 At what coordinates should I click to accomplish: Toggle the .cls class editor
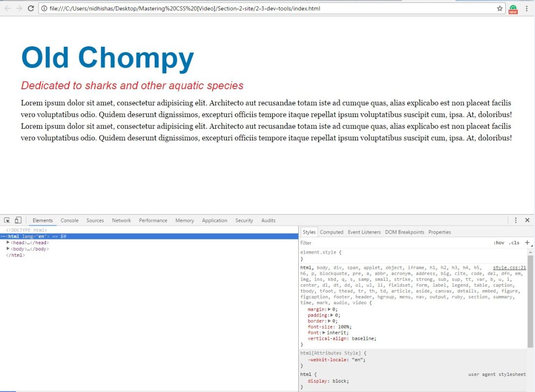click(514, 243)
